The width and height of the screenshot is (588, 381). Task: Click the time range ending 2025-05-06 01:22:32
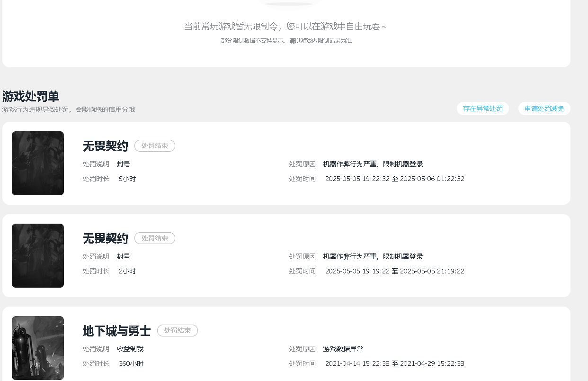394,179
